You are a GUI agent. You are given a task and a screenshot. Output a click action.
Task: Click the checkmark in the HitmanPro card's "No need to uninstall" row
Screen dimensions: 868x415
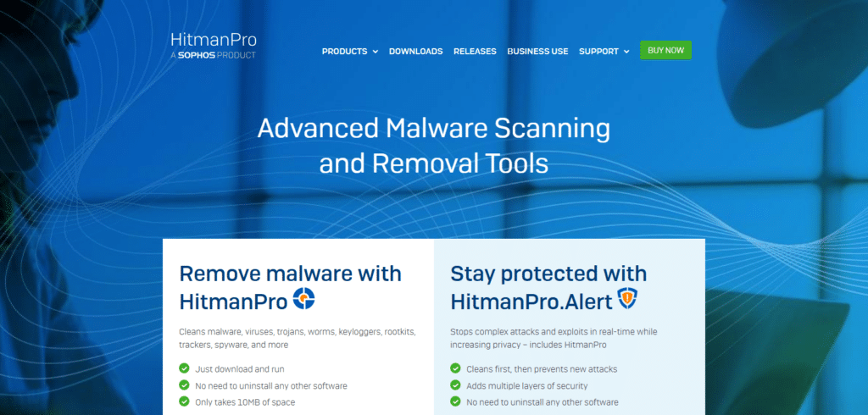[x=184, y=385]
